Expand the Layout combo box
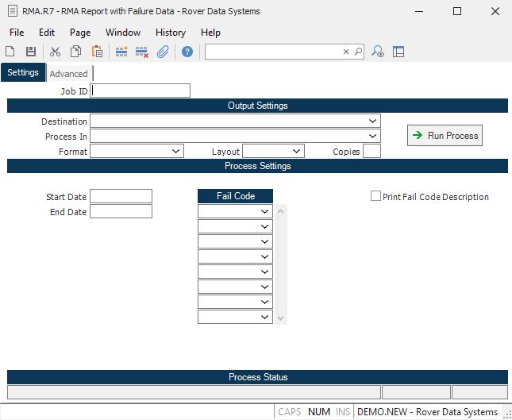512x420 pixels. [296, 151]
